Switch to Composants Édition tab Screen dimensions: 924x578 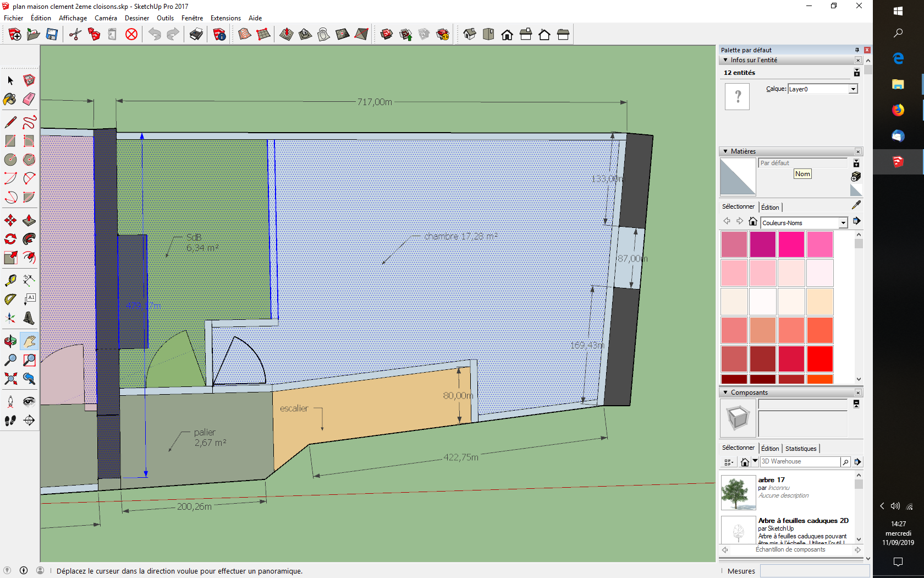770,449
